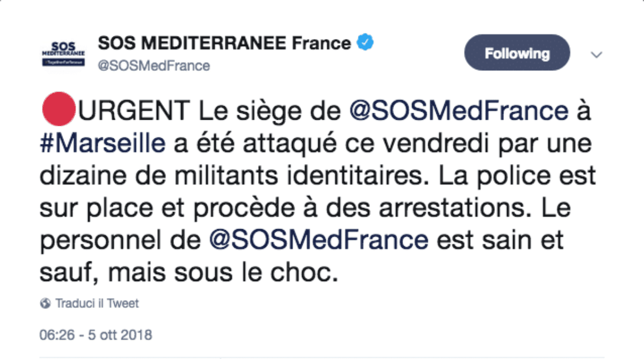
Task: Open the SOS MEDITERRANEE France display name
Action: [224, 43]
